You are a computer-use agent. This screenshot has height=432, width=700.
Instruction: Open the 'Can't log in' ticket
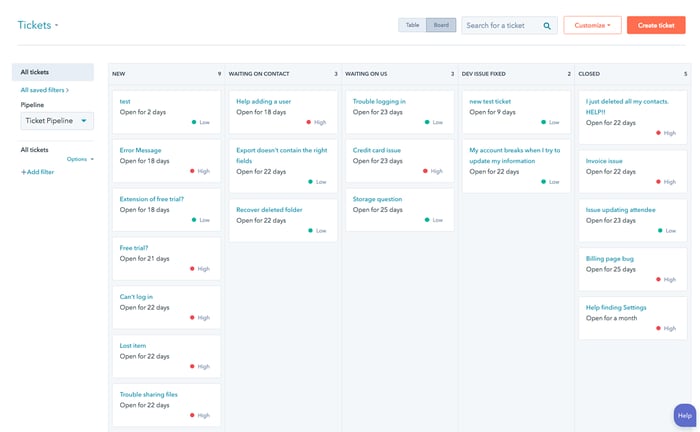(136, 297)
